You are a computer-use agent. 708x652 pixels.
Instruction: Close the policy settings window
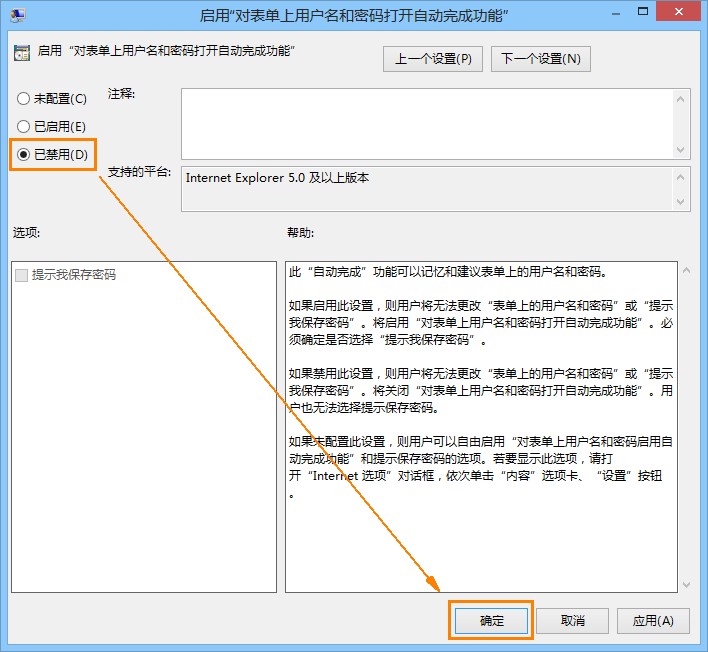click(x=679, y=11)
